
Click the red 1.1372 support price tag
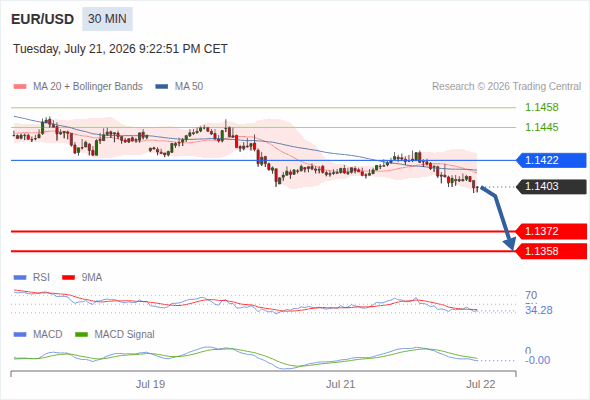coord(551,231)
